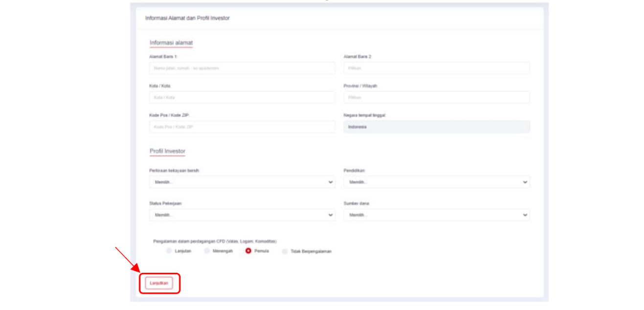The height and width of the screenshot is (310, 644).
Task: Click the chevron arrow on Sumber dana dropdown
Action: click(x=525, y=215)
